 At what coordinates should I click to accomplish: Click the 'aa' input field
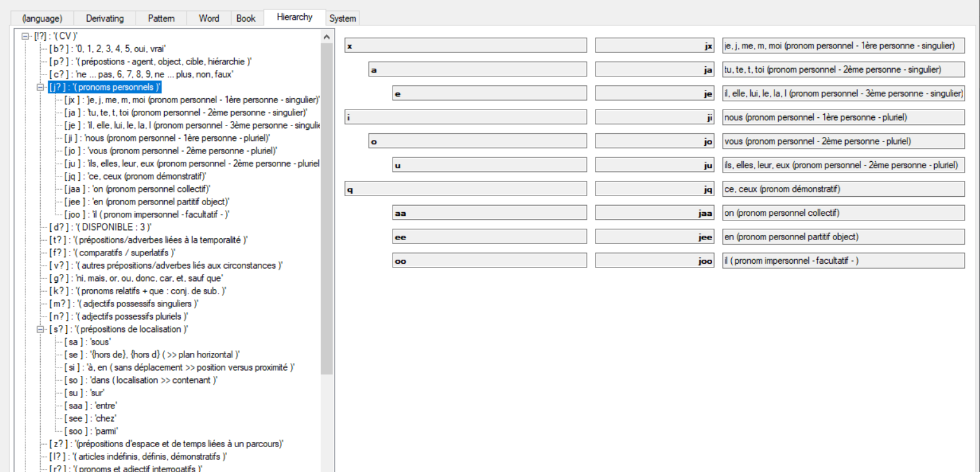point(490,212)
